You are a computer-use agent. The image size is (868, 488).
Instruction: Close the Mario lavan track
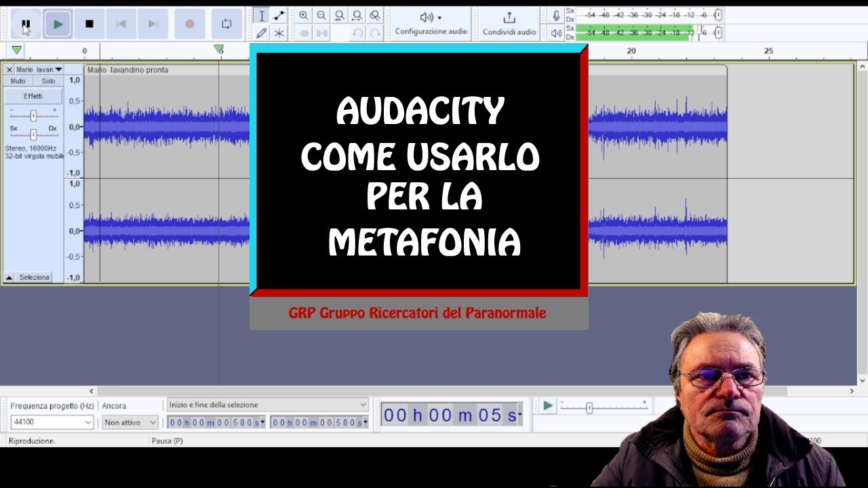(9, 70)
